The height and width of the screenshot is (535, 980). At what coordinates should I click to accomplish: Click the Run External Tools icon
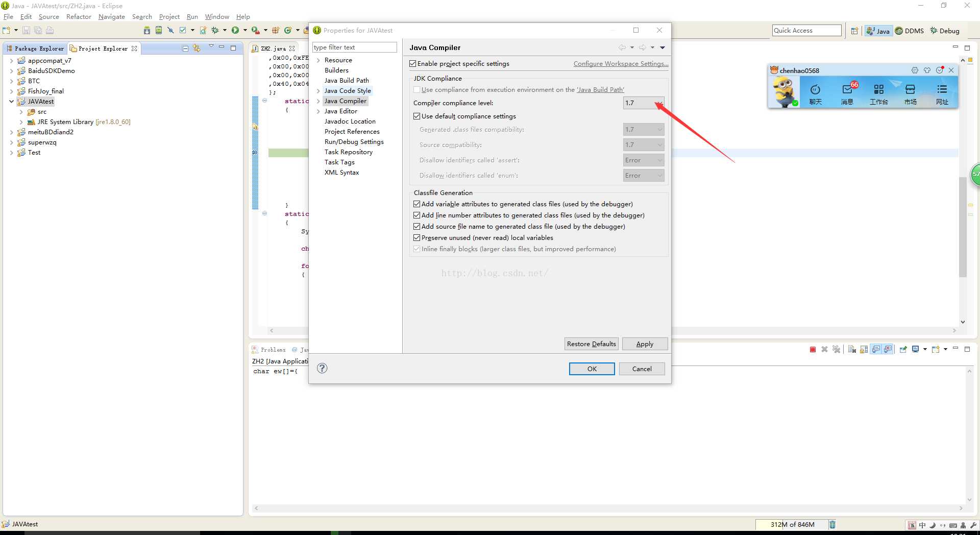click(255, 31)
